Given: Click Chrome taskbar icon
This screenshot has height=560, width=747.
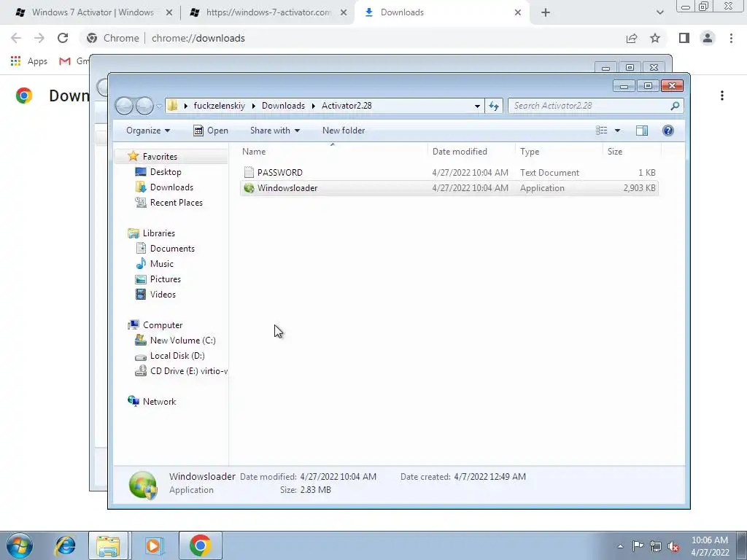Looking at the screenshot, I should (x=200, y=545).
